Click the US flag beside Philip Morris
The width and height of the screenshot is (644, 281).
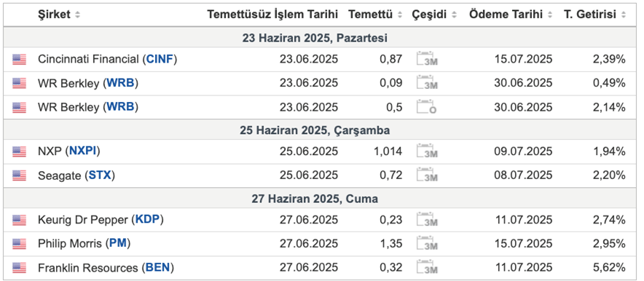[x=19, y=244]
